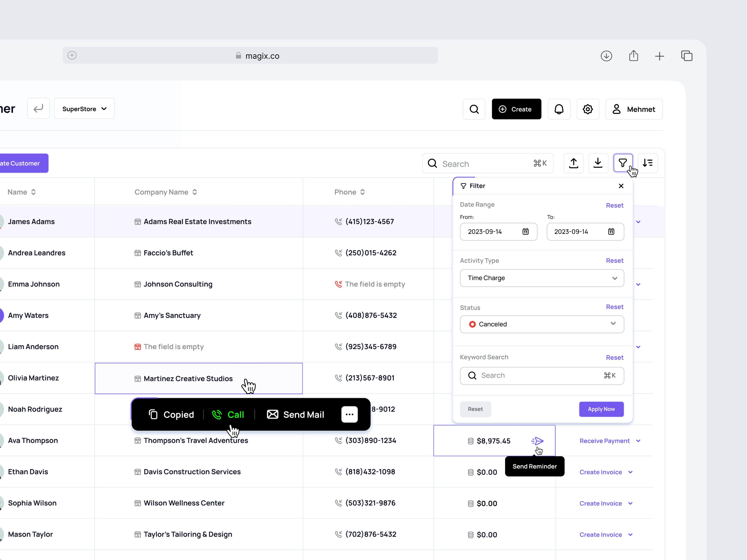The image size is (747, 560).
Task: Apply filters with the Apply Now button
Action: click(601, 409)
